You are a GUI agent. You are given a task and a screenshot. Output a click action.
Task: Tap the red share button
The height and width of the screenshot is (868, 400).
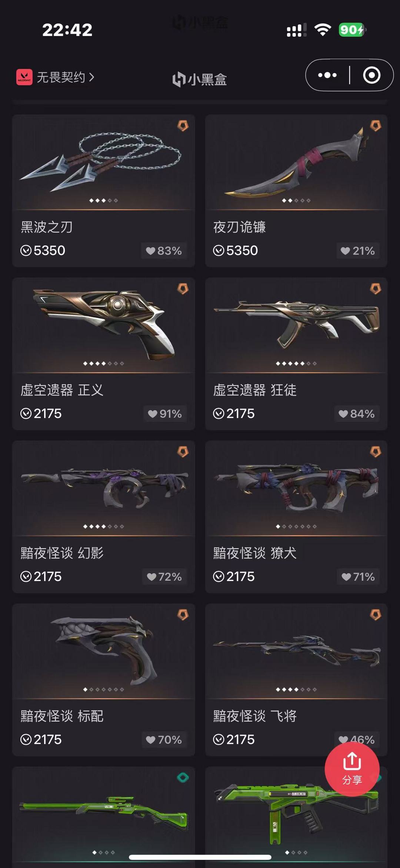click(x=352, y=769)
